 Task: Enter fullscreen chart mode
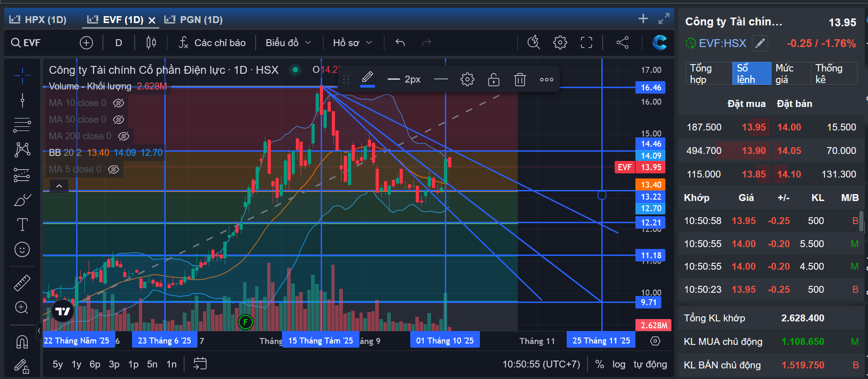587,42
